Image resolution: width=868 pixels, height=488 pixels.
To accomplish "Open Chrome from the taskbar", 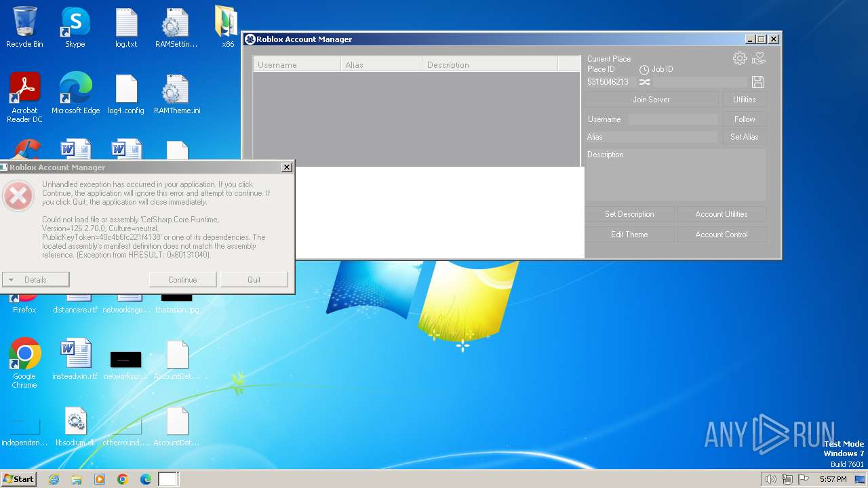I will tap(123, 479).
